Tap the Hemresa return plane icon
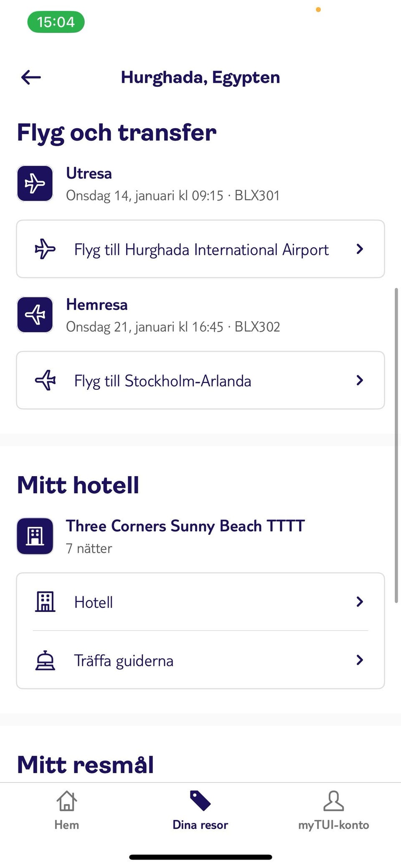The height and width of the screenshot is (868, 401). tap(35, 315)
